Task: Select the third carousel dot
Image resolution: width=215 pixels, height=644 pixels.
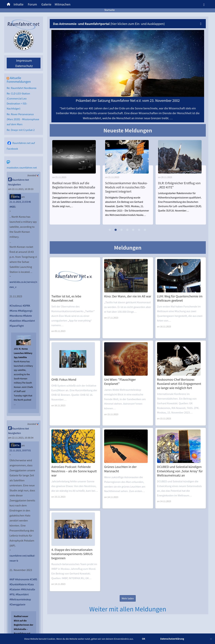Action: click(121, 230)
